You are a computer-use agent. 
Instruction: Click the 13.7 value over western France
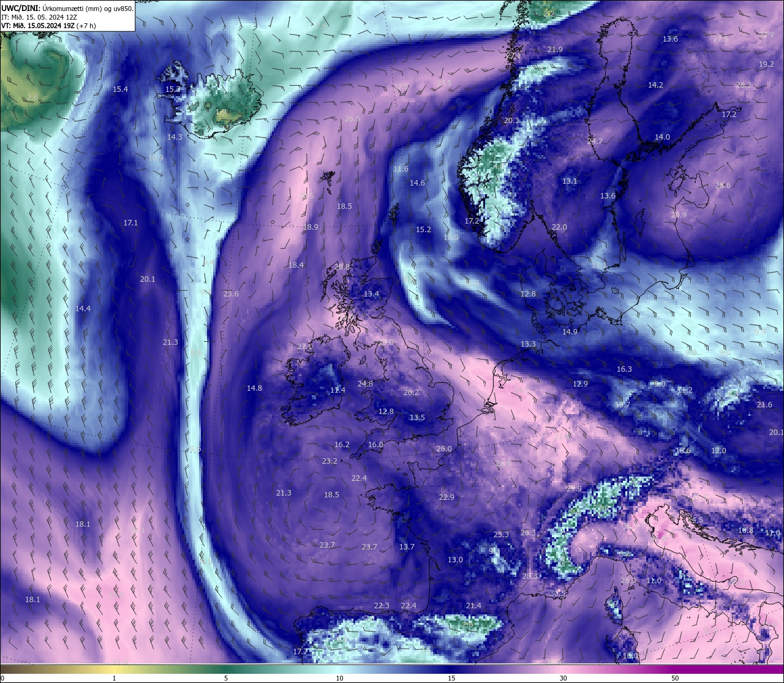click(407, 547)
